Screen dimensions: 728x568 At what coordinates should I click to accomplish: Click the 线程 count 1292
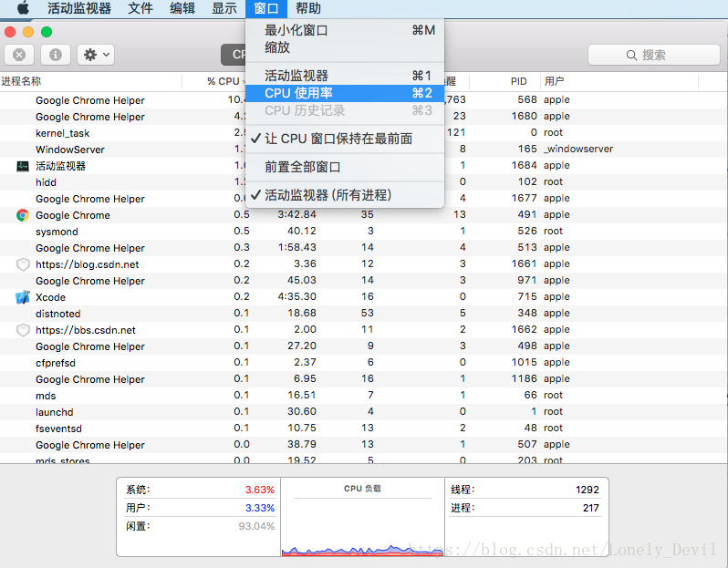coord(588,490)
